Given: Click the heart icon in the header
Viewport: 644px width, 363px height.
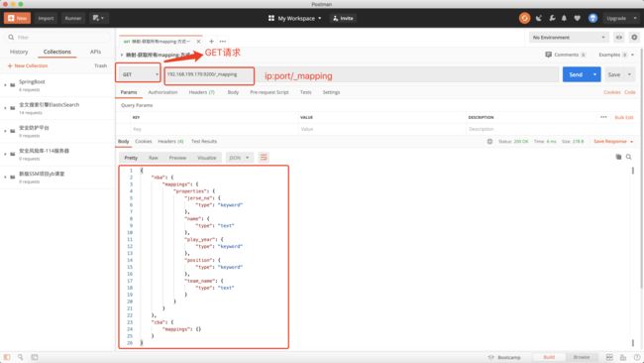Looking at the screenshot, I should (577, 18).
